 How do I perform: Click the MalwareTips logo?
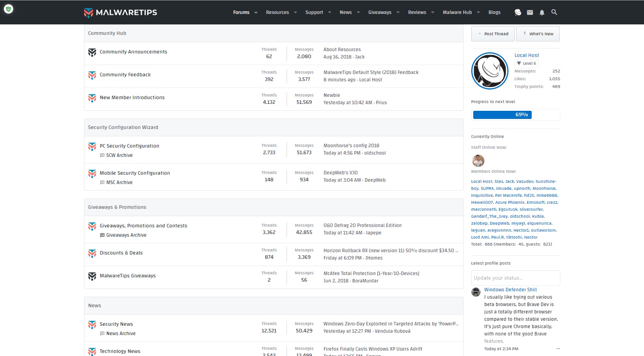[120, 12]
